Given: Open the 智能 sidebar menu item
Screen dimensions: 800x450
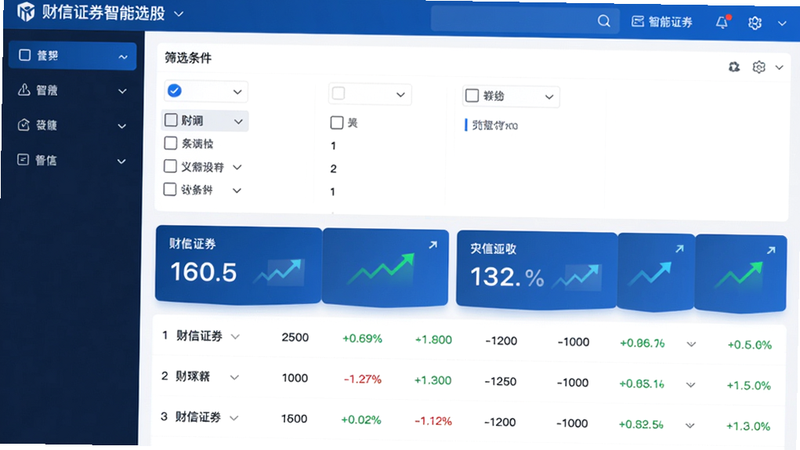Looking at the screenshot, I should (x=72, y=91).
